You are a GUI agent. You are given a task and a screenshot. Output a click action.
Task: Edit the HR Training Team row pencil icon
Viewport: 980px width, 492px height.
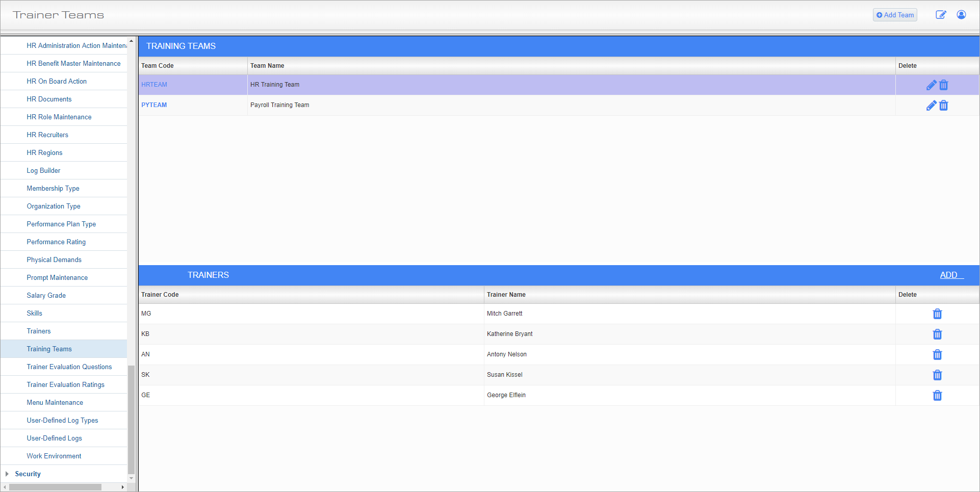pyautogui.click(x=931, y=85)
